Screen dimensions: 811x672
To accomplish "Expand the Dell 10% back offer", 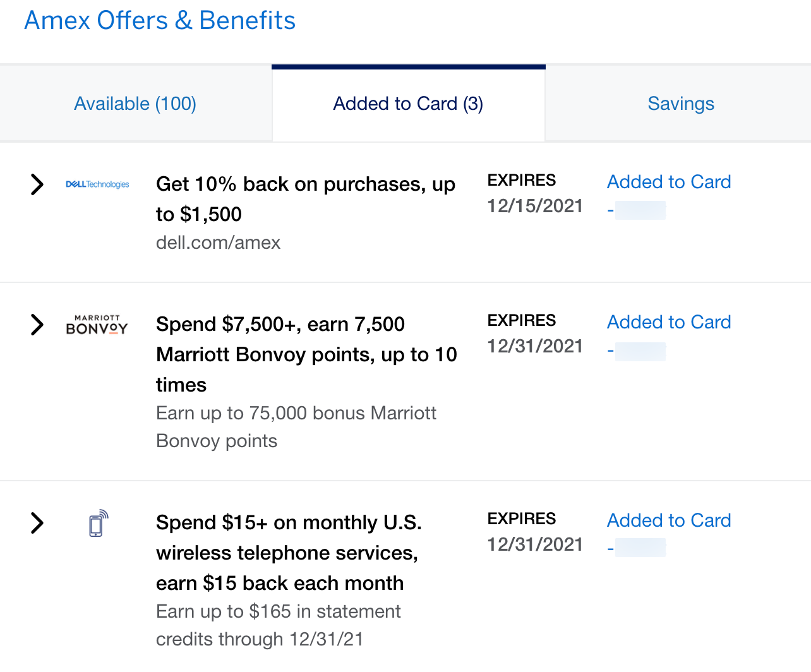I will pos(37,184).
